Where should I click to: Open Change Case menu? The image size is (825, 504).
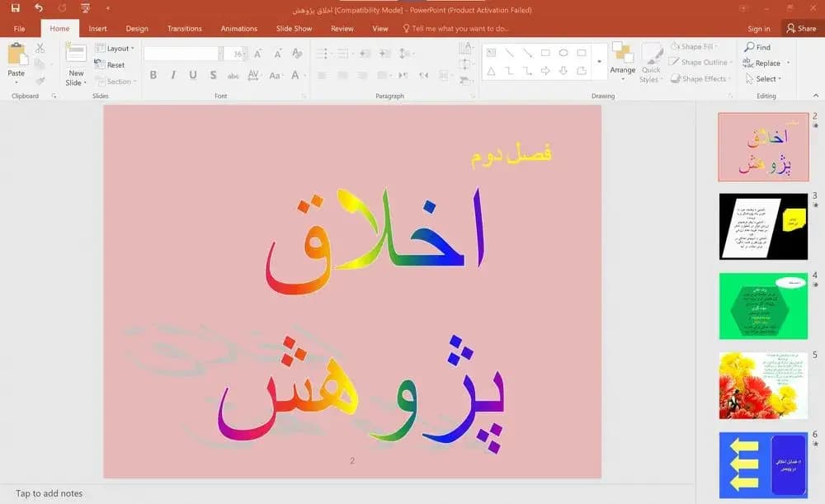pos(276,75)
